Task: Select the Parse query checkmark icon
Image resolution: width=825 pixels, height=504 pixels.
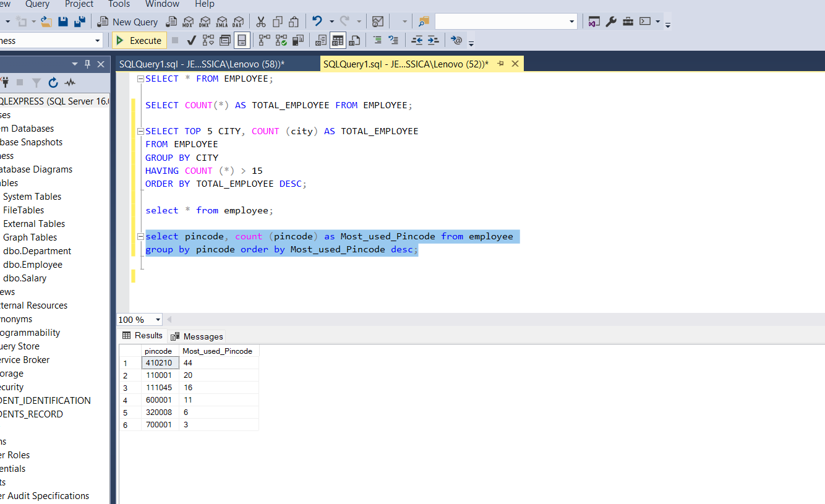Action: coord(190,40)
